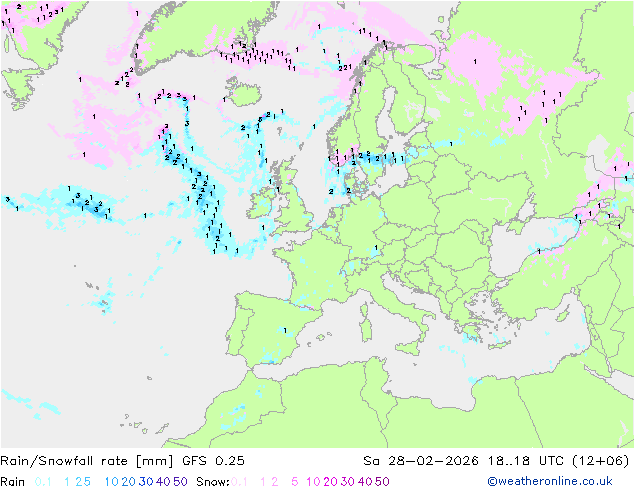
Task: Click the forecast date "Sa 28-02-2026"
Action: (421, 461)
